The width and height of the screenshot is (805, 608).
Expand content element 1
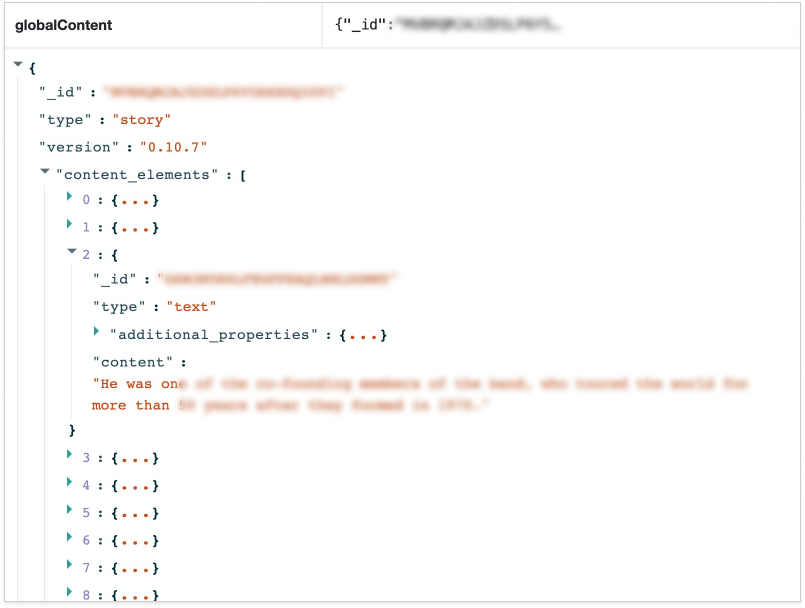coord(69,224)
